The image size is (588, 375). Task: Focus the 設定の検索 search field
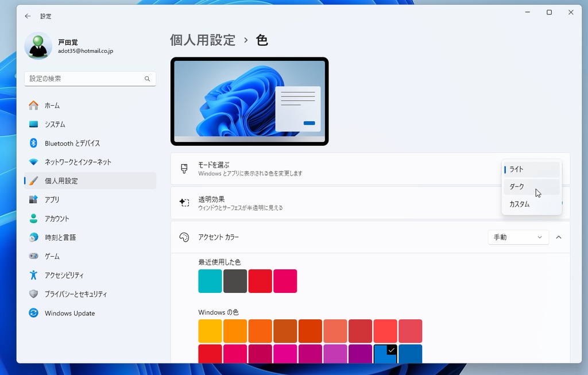(90, 79)
